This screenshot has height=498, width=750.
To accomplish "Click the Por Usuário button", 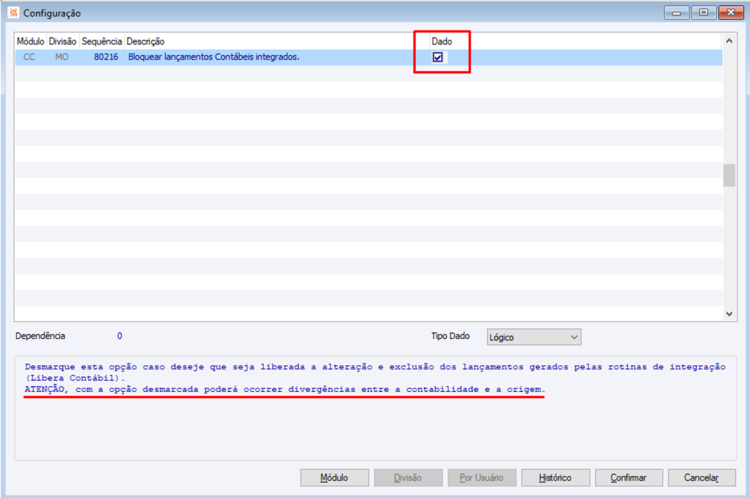I will click(x=482, y=477).
